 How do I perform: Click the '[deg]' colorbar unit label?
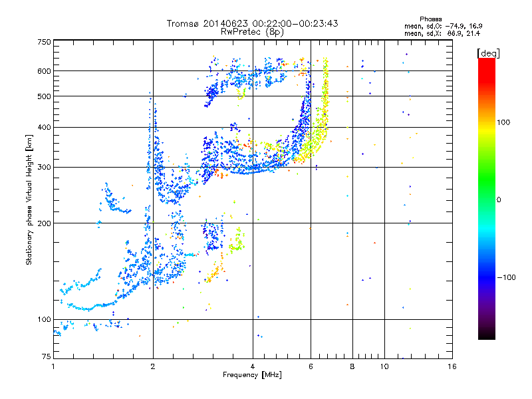click(488, 53)
